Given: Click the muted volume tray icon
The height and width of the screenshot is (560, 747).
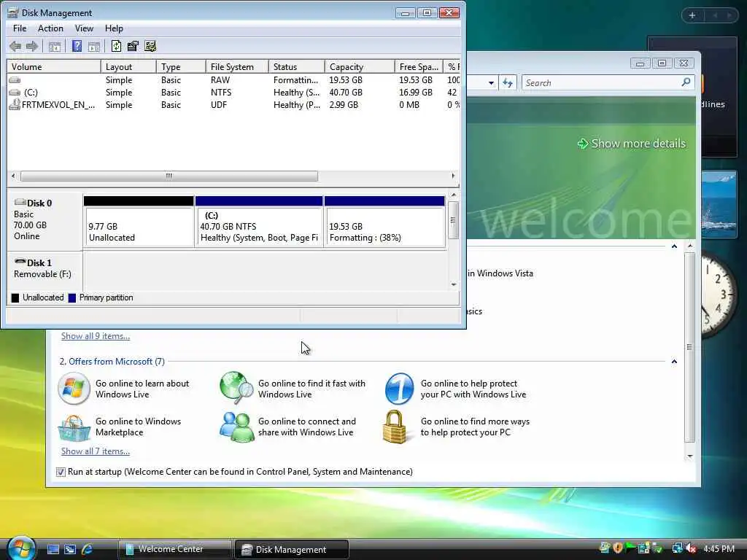Looking at the screenshot, I should point(691,548).
